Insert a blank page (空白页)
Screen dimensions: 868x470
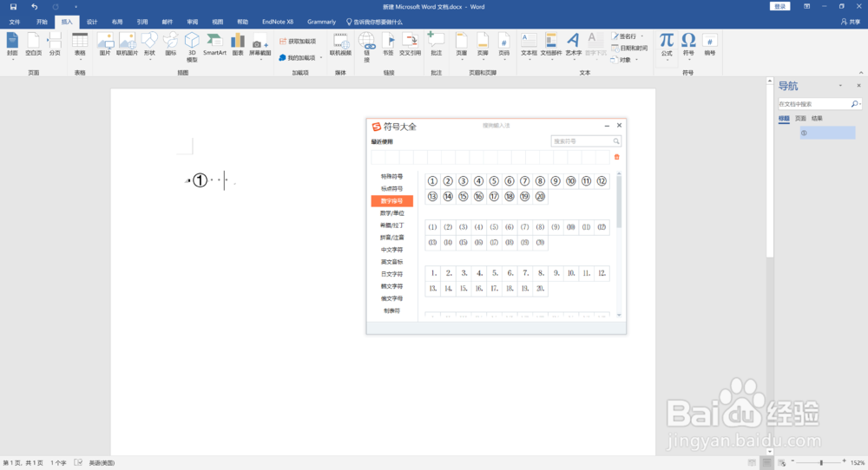(33, 45)
